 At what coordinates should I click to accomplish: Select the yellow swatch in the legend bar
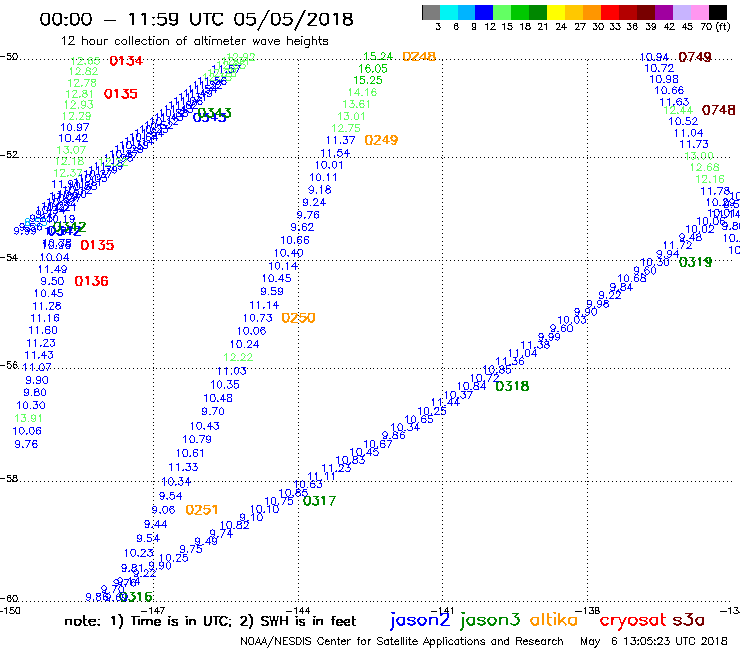555,12
